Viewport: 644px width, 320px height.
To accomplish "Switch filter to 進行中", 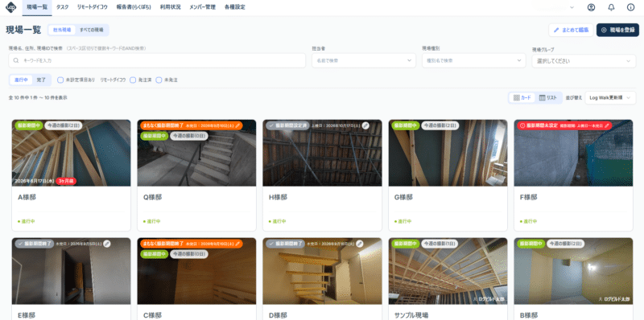I will click(21, 80).
